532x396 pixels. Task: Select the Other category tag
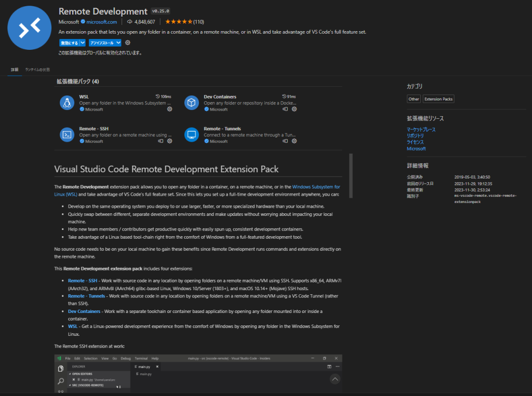pyautogui.click(x=414, y=99)
